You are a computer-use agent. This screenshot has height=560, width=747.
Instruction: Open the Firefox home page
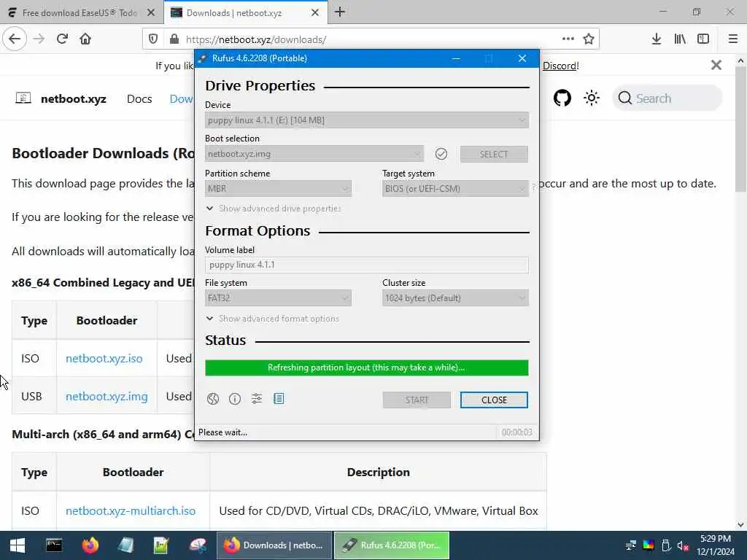(x=85, y=39)
